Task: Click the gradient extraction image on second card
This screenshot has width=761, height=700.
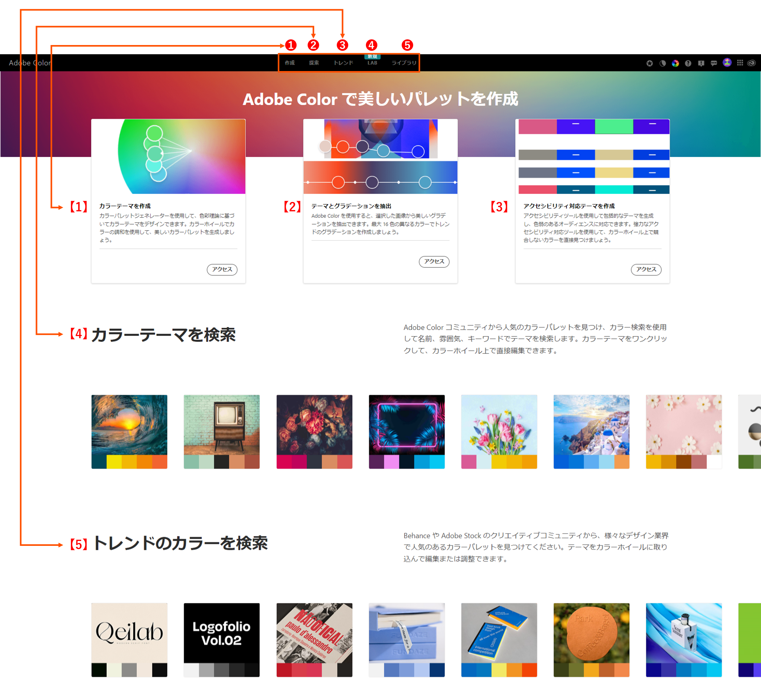Action: (380, 156)
